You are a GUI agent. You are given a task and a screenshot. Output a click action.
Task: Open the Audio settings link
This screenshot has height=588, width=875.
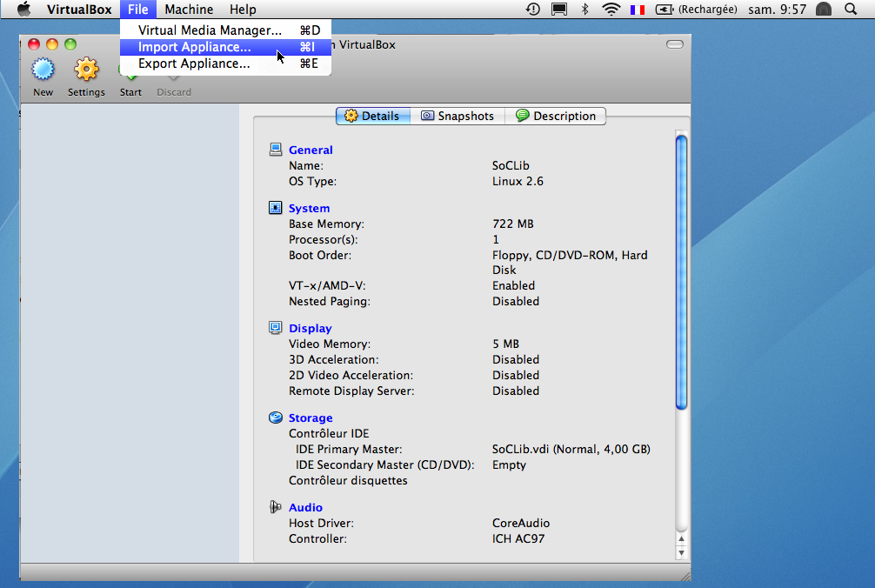pos(305,507)
